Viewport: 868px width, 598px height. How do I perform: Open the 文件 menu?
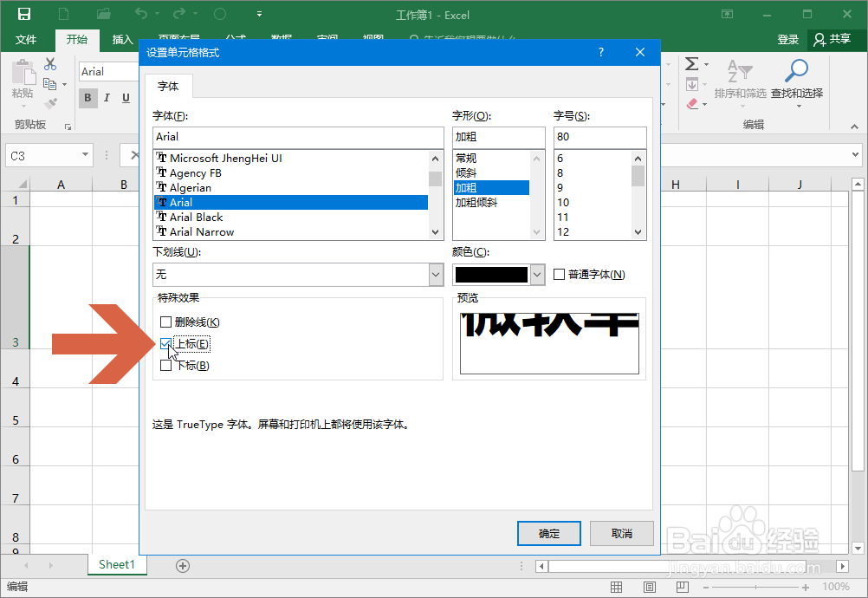(x=27, y=39)
